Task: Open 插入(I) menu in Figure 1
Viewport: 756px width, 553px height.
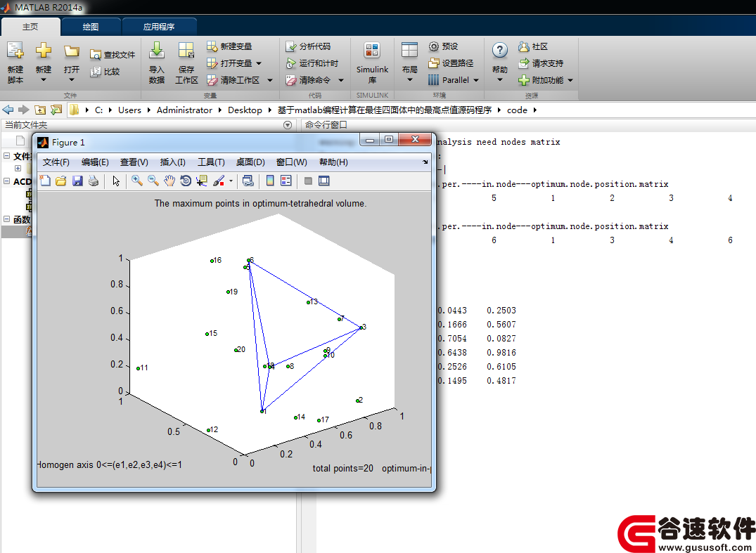Action: point(172,162)
